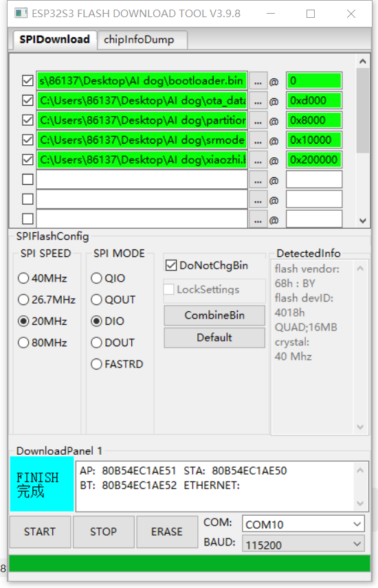Switch to the SPIDownload tab

55,39
